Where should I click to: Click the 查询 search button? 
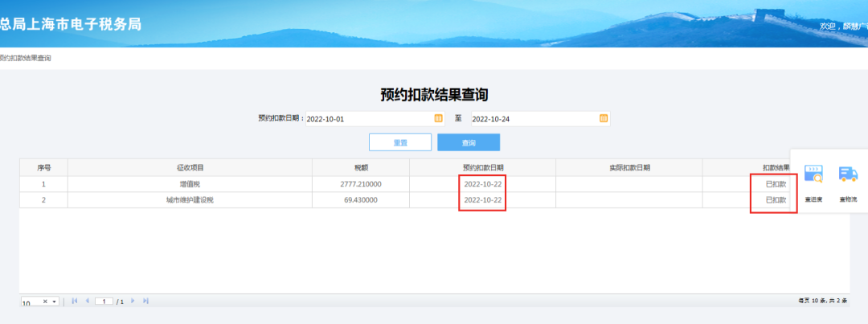pyautogui.click(x=469, y=142)
